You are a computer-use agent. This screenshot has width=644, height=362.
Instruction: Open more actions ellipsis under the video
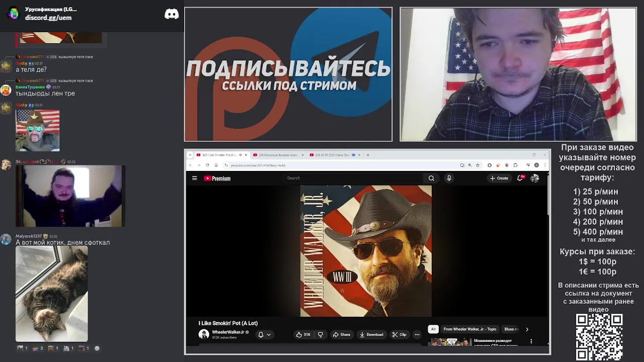[x=417, y=334]
